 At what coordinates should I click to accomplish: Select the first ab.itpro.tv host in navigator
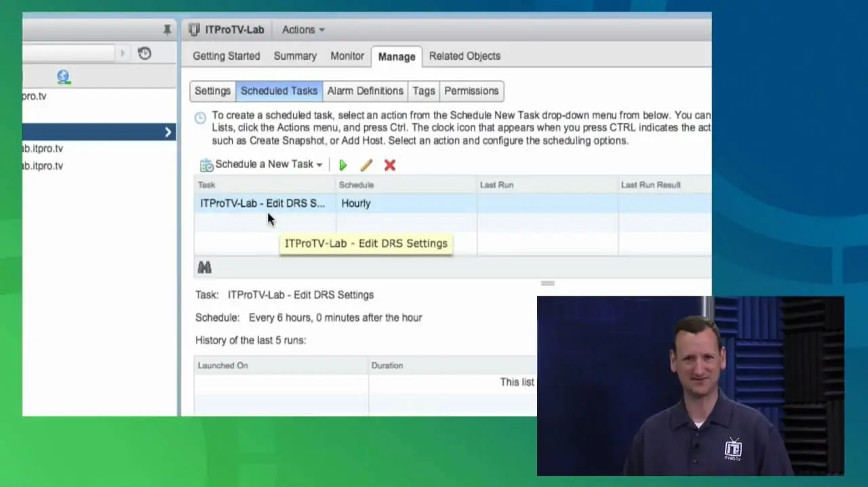(x=42, y=149)
